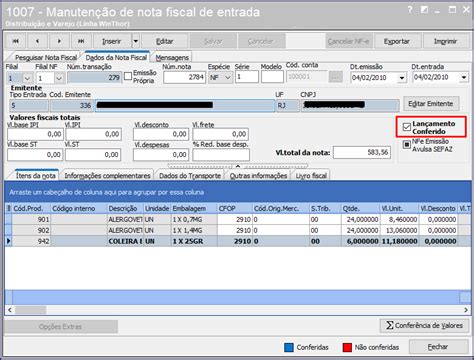Screen dimensions: 474x360
Task: Go to next record arrow
Action: [x=59, y=41]
